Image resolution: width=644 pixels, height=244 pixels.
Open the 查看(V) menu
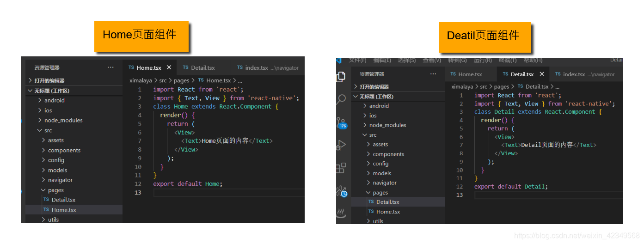point(432,61)
